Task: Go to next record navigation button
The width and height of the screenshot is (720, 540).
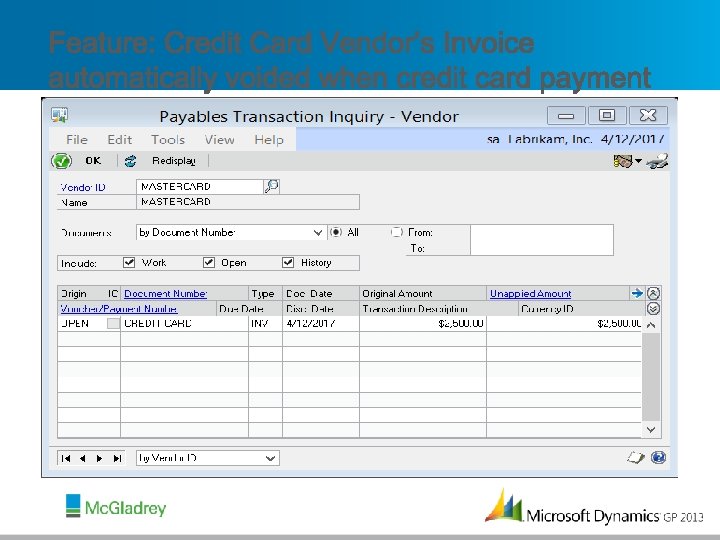Action: [100, 458]
